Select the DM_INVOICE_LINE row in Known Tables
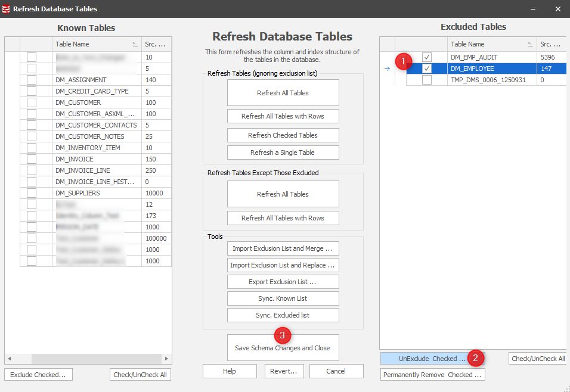Image resolution: width=570 pixels, height=392 pixels. click(83, 170)
